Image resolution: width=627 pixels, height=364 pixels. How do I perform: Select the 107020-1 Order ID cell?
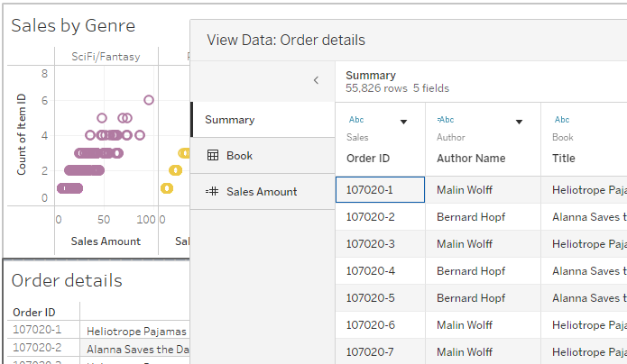click(380, 190)
